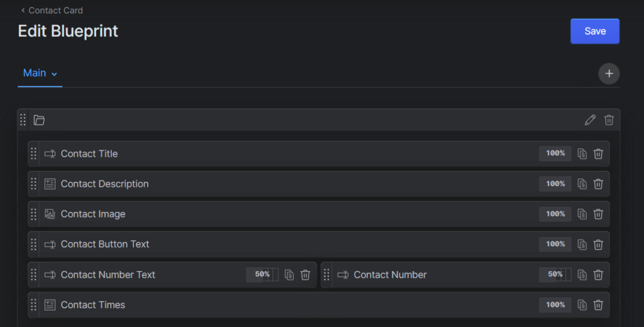This screenshot has height=327, width=644.
Task: Adjust the Contact Title 100% width
Action: point(555,154)
